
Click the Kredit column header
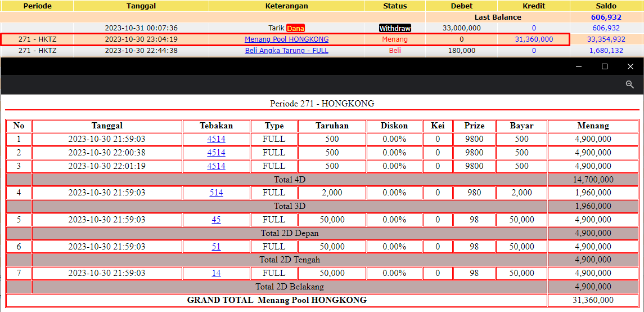pyautogui.click(x=534, y=6)
